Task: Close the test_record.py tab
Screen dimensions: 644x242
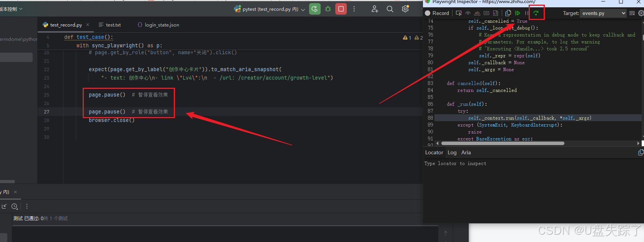Action: click(x=88, y=25)
